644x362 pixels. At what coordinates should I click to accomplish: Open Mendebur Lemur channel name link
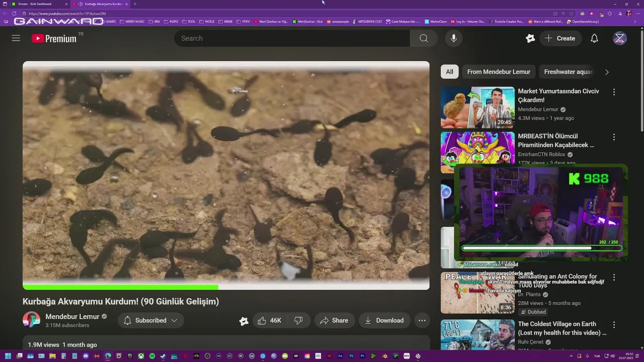point(72,316)
